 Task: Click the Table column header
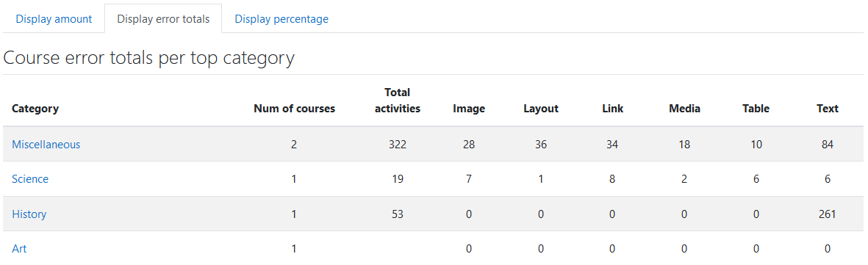[756, 109]
